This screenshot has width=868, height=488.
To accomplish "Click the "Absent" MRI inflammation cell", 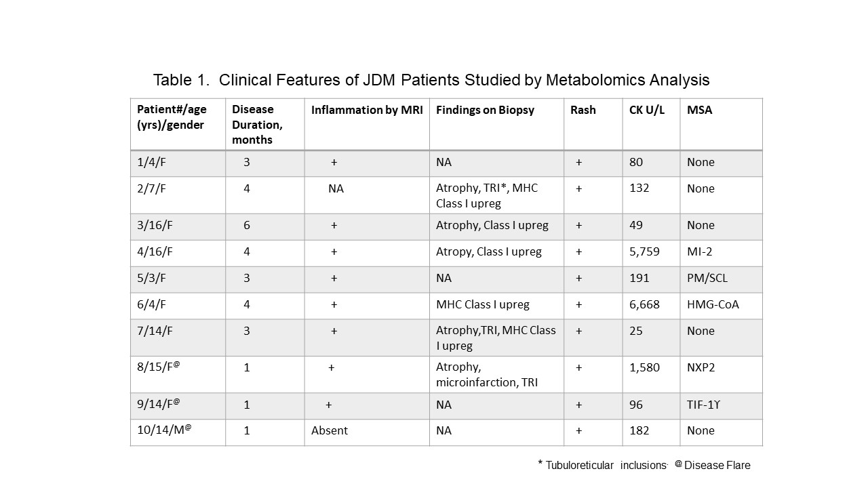I will point(329,431).
